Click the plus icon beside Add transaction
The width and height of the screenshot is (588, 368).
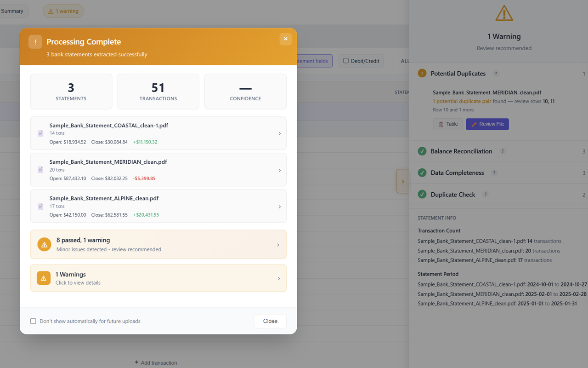coord(136,362)
